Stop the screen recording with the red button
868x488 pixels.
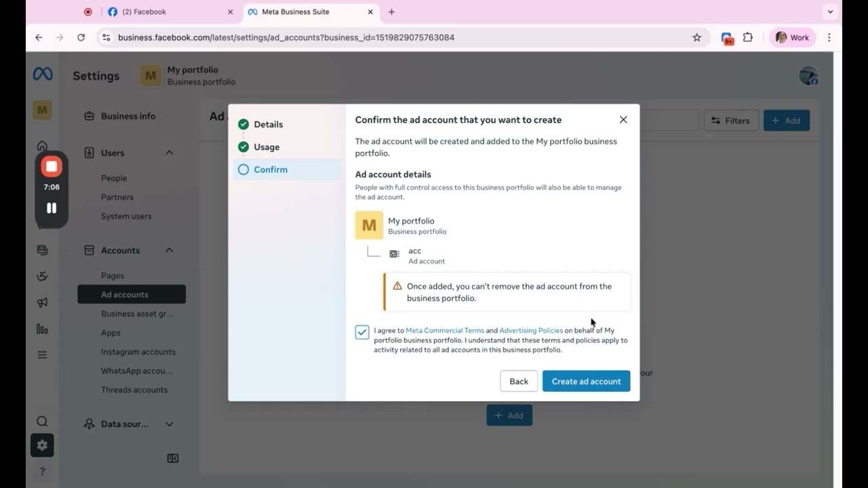(x=52, y=166)
